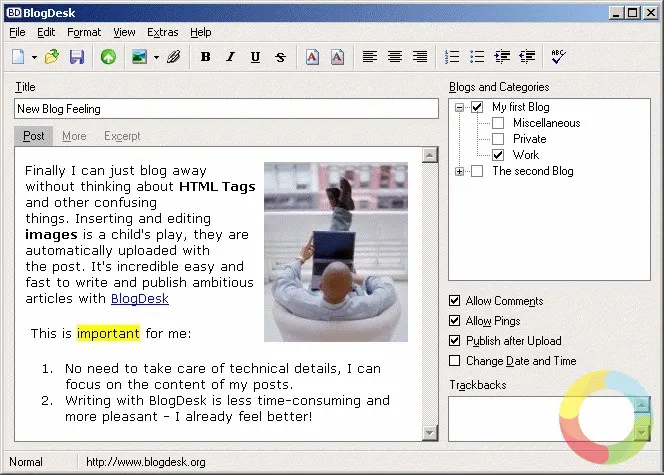The image size is (664, 475).
Task: Click the bold word images in the post
Action: click(51, 235)
